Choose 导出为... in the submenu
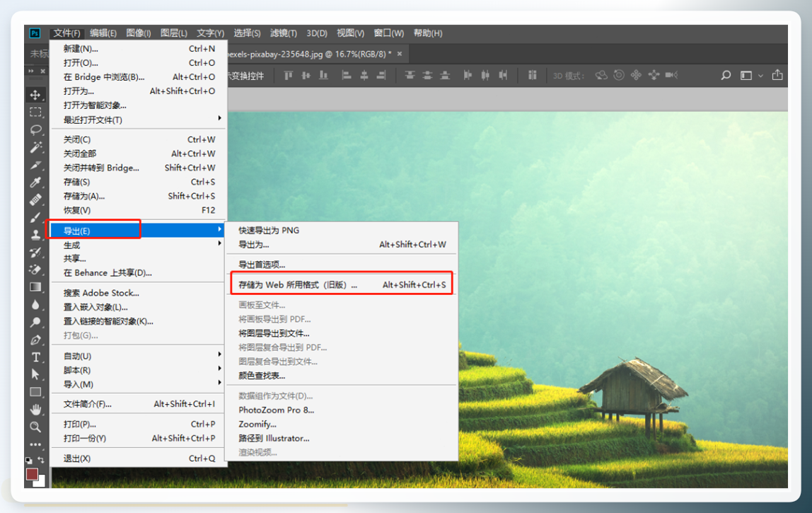Image resolution: width=812 pixels, height=513 pixels. tap(342, 244)
